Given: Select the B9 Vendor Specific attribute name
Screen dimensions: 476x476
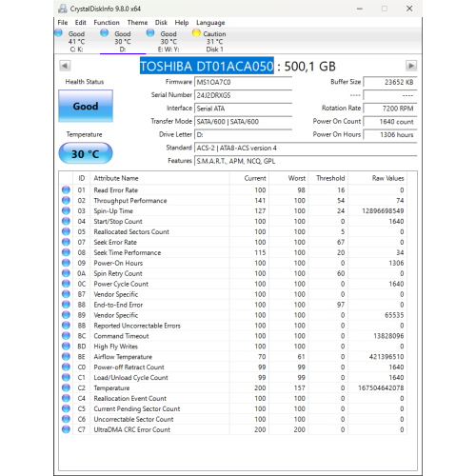Looking at the screenshot, I should (116, 315).
